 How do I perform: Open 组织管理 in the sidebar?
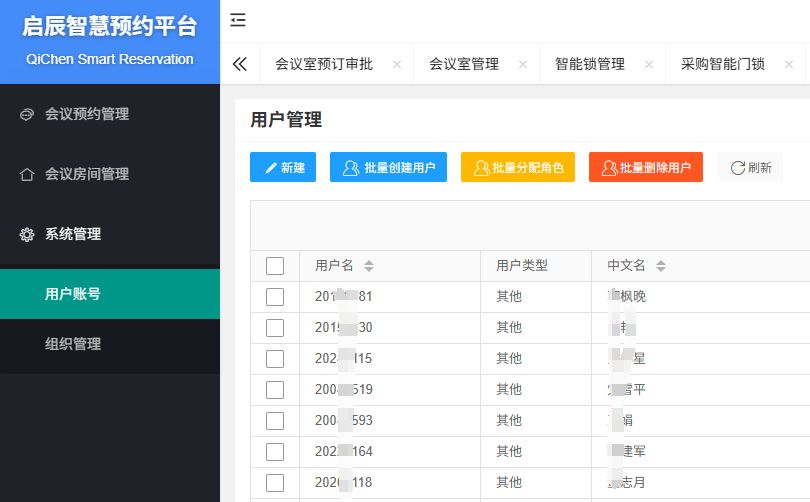[73, 344]
